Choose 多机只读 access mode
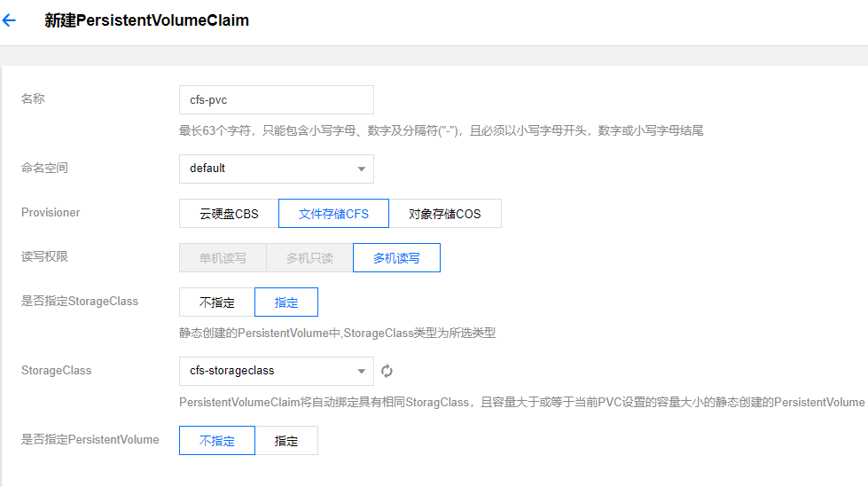 pos(309,257)
